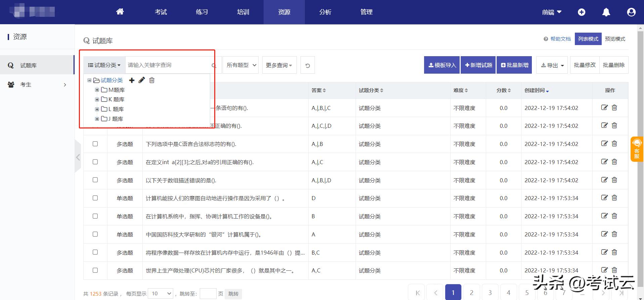Edit question about int a[2][3]
Viewport: 644px width, 300px height.
pos(604,162)
